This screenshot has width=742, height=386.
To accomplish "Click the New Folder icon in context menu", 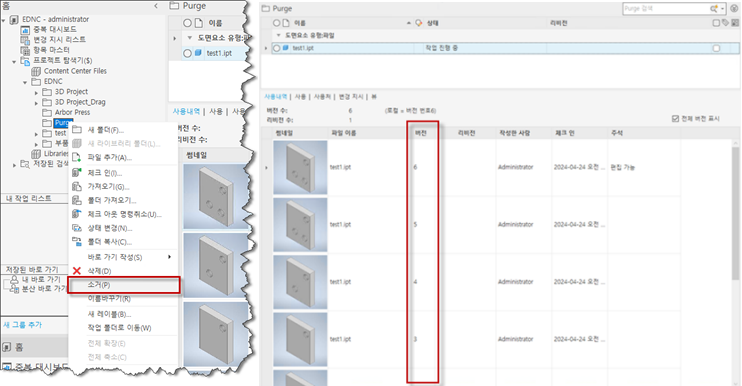I will (77, 130).
